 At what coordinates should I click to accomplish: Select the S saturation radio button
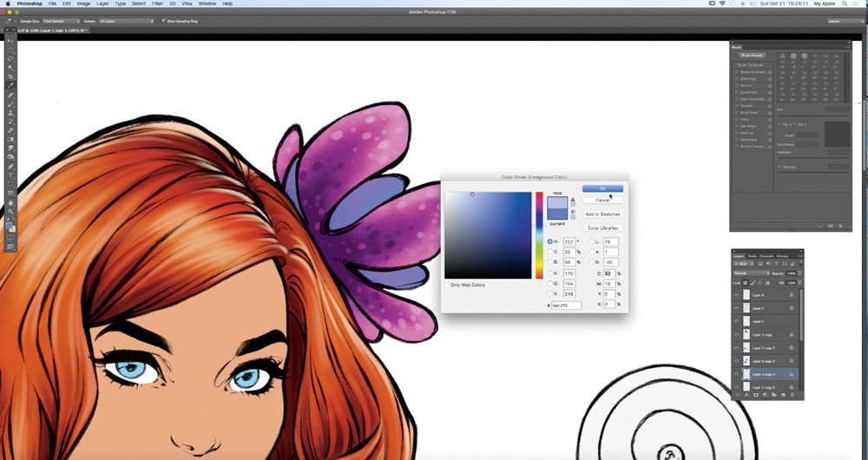click(550, 252)
